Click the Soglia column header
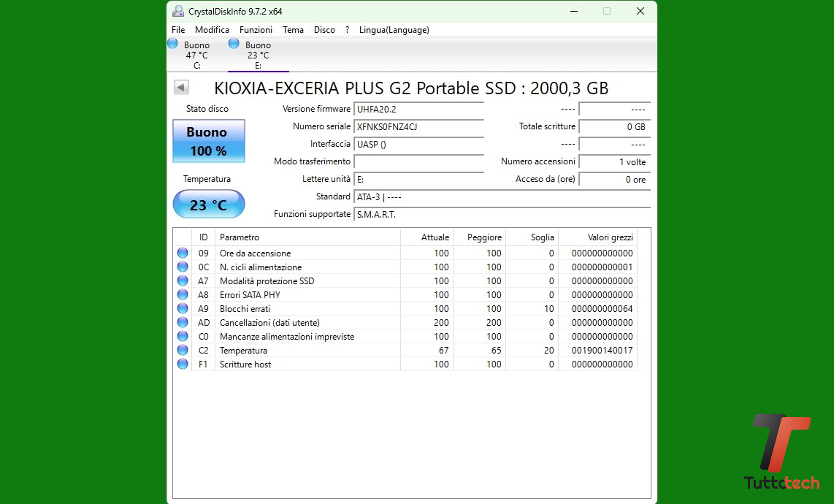The image size is (834, 504). pos(532,237)
